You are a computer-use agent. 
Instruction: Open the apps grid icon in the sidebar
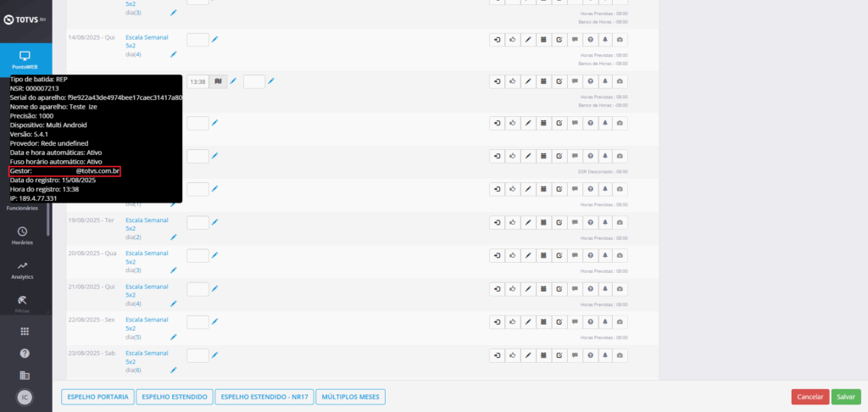[x=25, y=331]
